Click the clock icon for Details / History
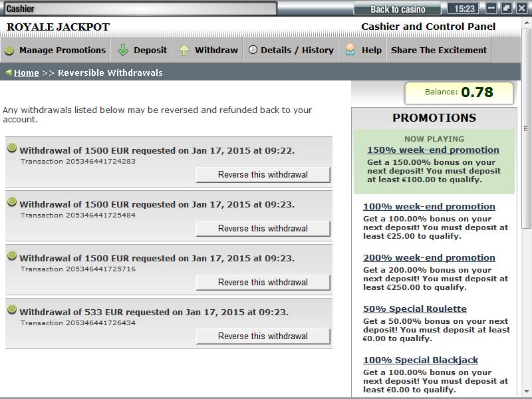The height and width of the screenshot is (399, 532). click(253, 50)
